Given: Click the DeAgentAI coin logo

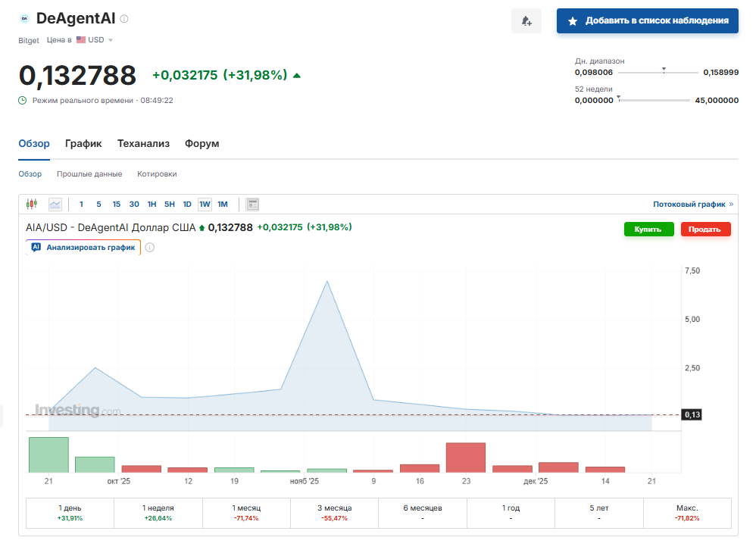Looking at the screenshot, I should click(24, 19).
